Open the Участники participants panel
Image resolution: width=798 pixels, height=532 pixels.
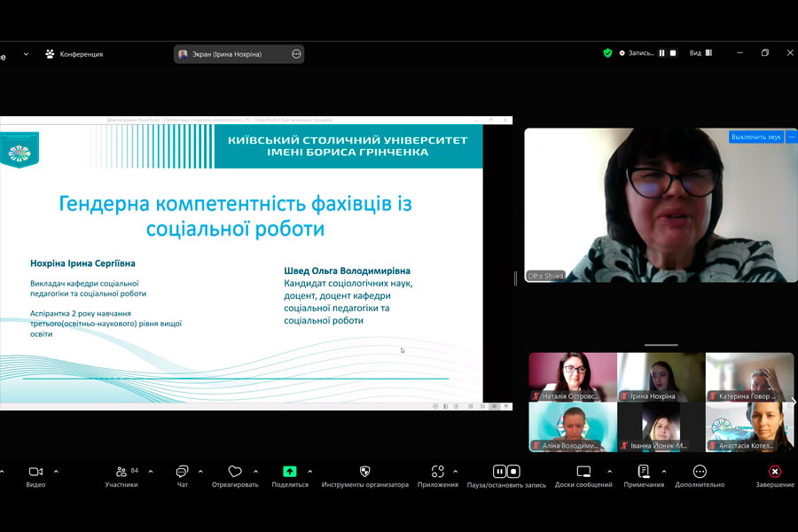121,477
